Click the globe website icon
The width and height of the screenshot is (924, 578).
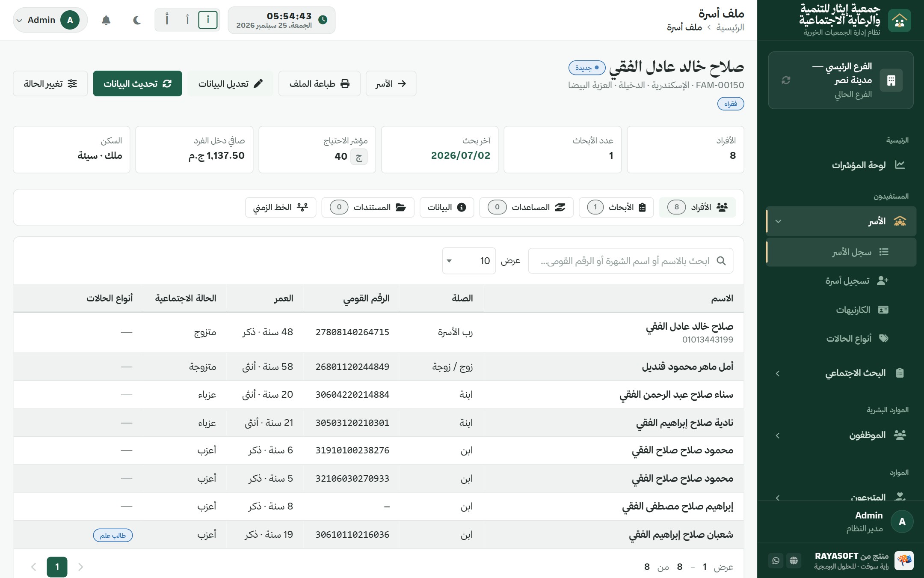(x=794, y=560)
